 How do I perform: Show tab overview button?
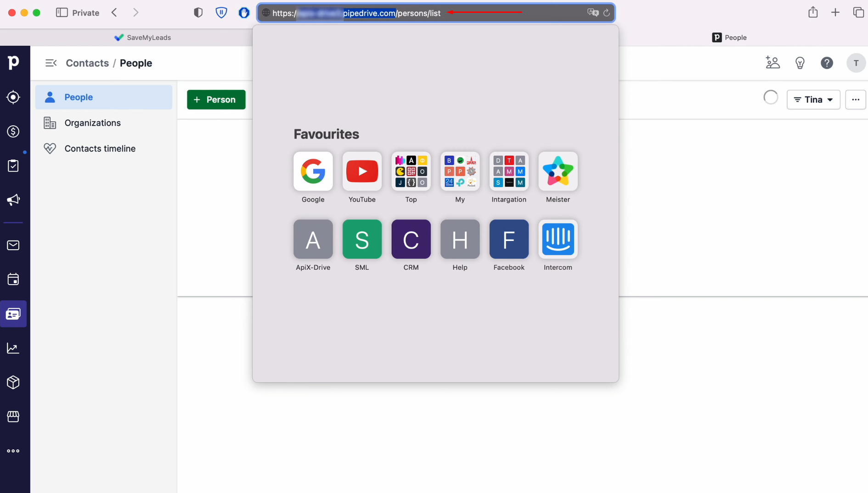tap(858, 12)
